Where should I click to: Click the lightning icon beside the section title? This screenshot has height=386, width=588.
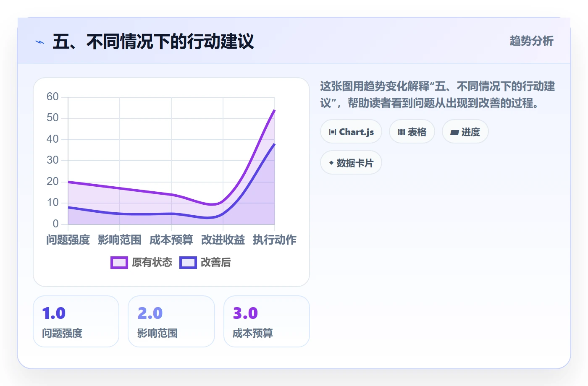point(40,42)
